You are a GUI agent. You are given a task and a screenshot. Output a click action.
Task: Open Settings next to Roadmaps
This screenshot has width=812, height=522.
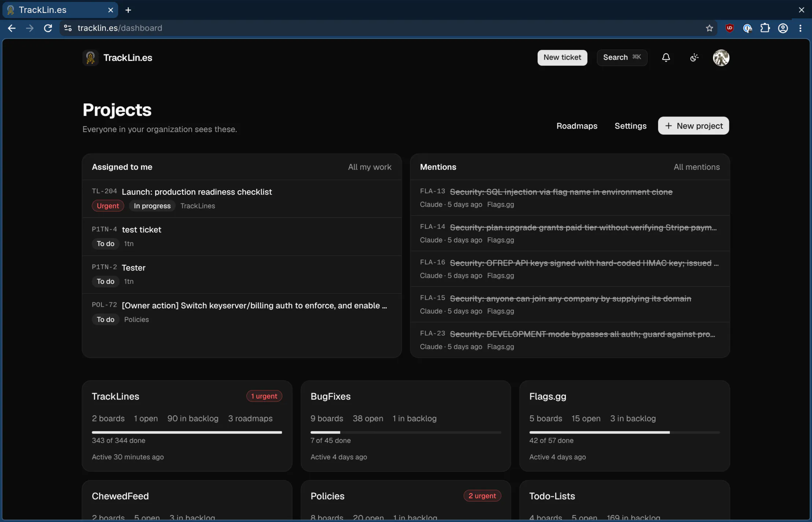click(630, 126)
